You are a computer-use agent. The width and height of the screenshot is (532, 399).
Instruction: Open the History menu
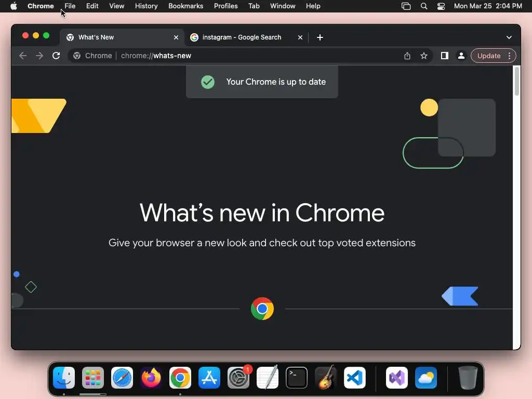point(146,6)
